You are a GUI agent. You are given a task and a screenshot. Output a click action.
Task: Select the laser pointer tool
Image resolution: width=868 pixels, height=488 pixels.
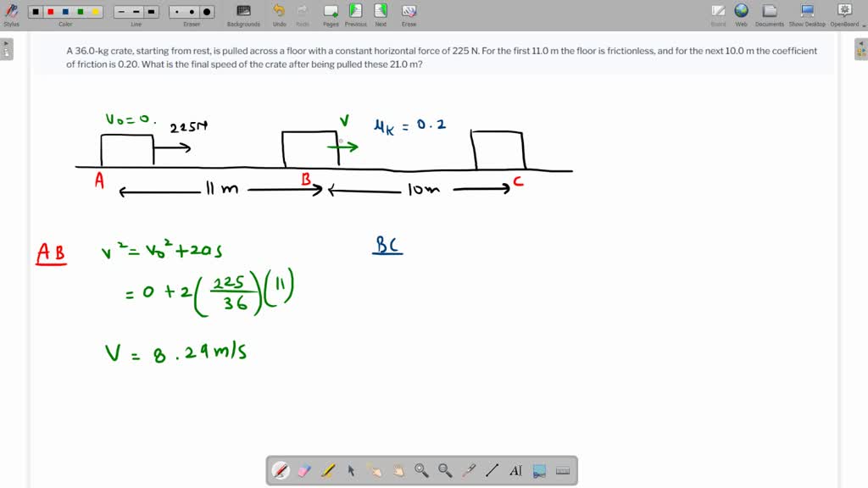pos(469,470)
